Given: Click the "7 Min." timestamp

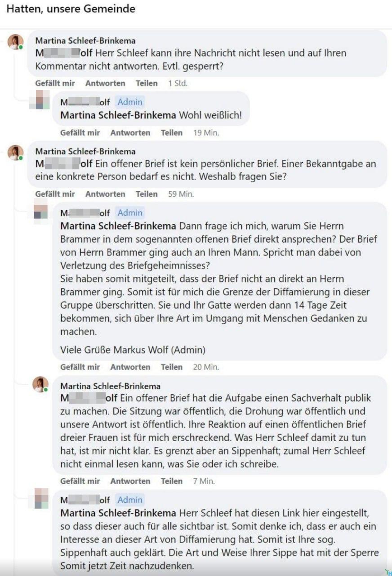Looking at the screenshot, I should point(204,481).
